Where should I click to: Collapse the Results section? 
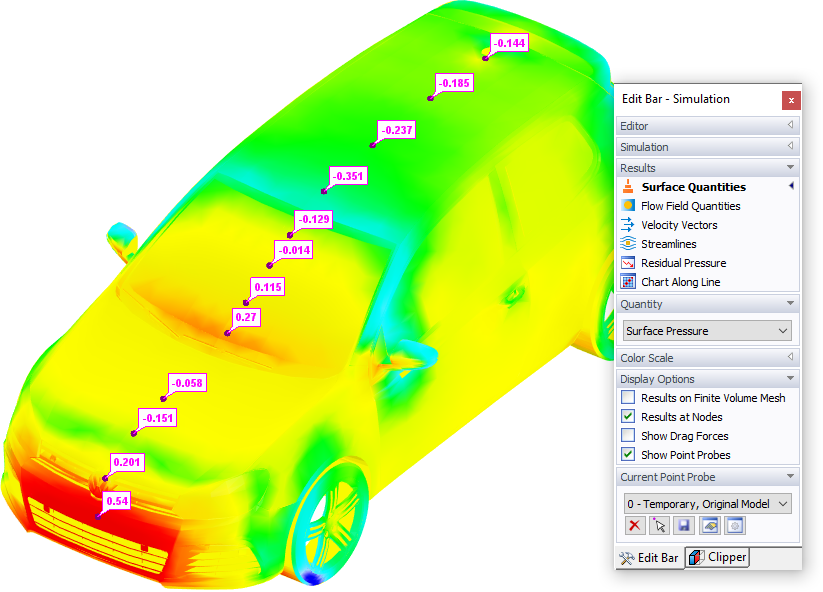point(790,167)
